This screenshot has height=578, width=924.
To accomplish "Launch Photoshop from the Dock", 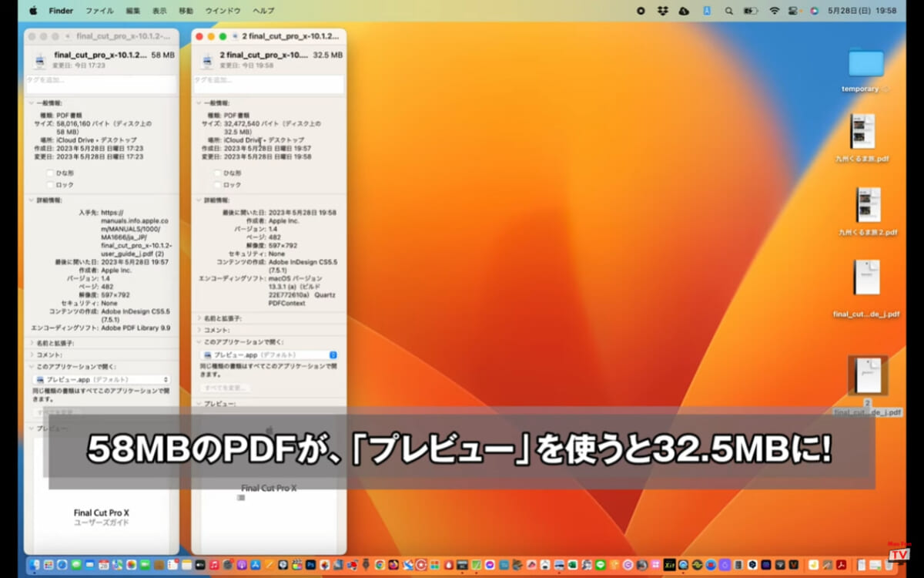I will [311, 565].
